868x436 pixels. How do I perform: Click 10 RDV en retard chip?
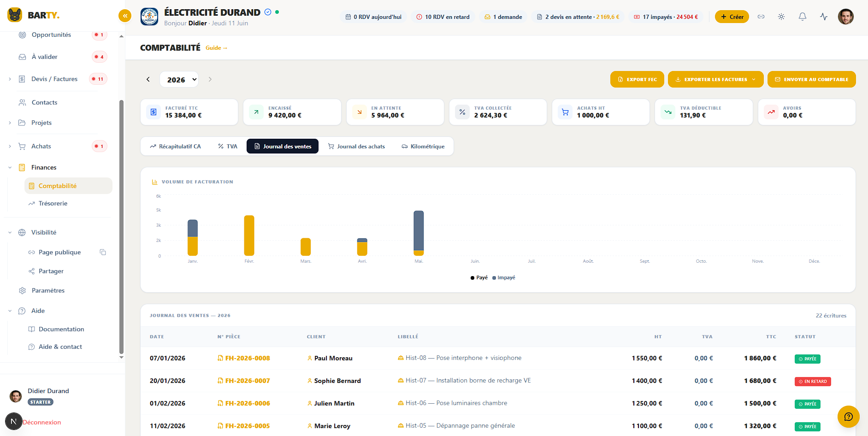click(443, 17)
